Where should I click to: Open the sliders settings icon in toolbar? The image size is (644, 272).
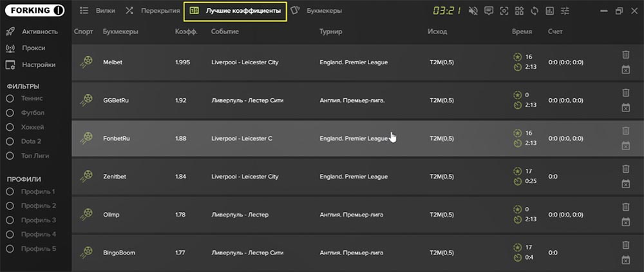tap(565, 11)
